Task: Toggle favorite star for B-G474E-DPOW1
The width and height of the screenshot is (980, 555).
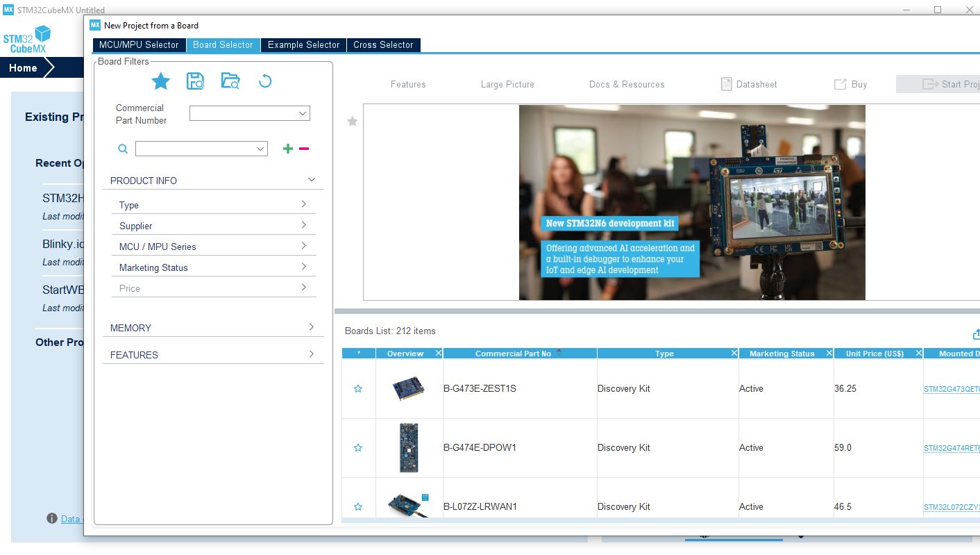Action: pyautogui.click(x=358, y=448)
